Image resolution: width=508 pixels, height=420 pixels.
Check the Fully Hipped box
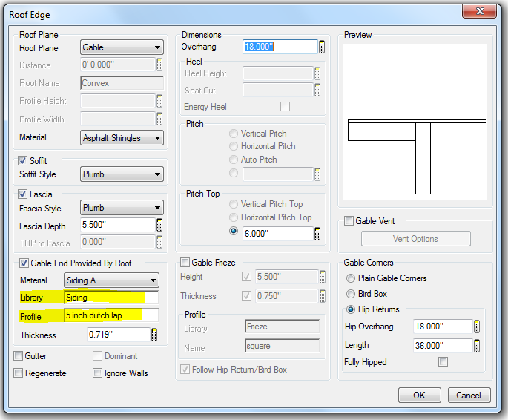(x=443, y=361)
